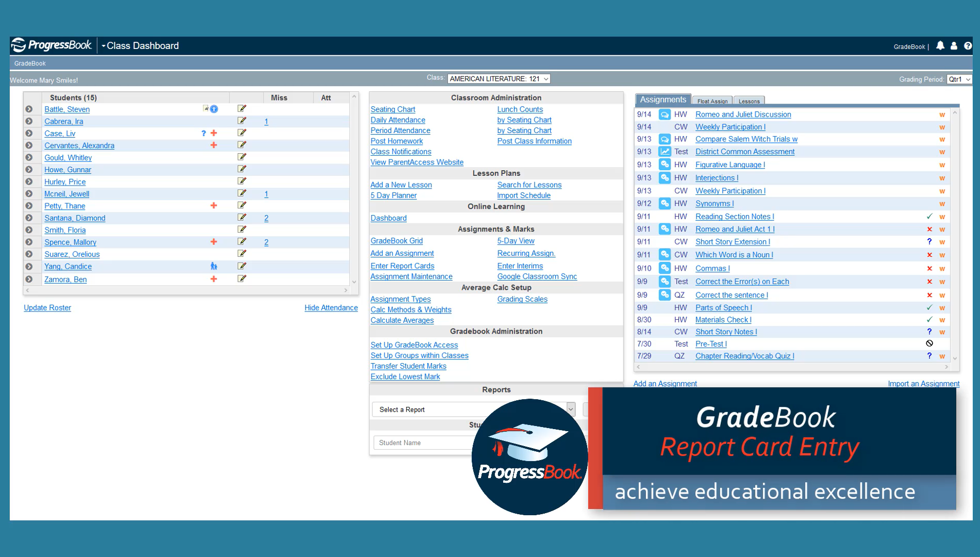980x557 pixels.
Task: Click discussion icon for Romeo and Juliet Discussion
Action: 665,114
